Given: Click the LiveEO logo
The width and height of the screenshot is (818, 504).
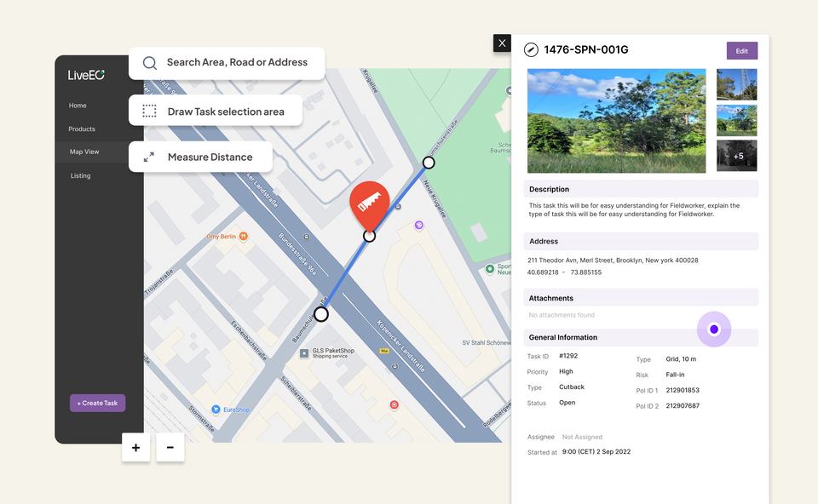Looking at the screenshot, I should [x=86, y=75].
